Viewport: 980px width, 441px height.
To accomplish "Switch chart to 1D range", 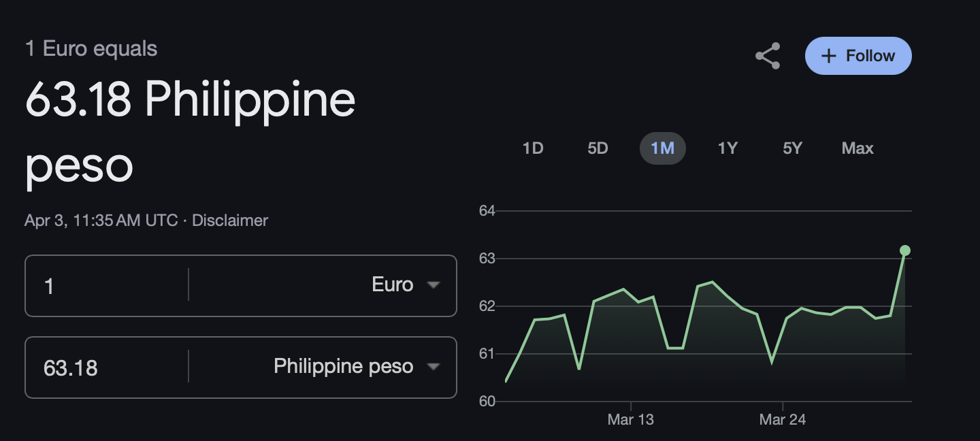I will 532,148.
